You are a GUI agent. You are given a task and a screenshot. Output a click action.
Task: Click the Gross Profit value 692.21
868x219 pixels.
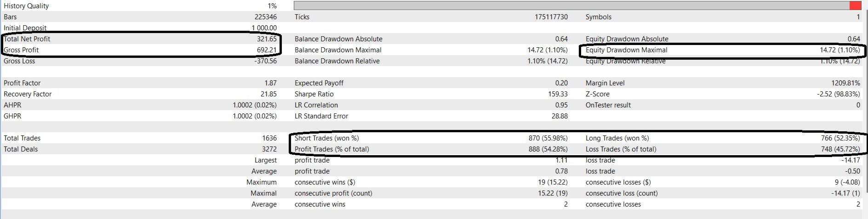coord(267,50)
